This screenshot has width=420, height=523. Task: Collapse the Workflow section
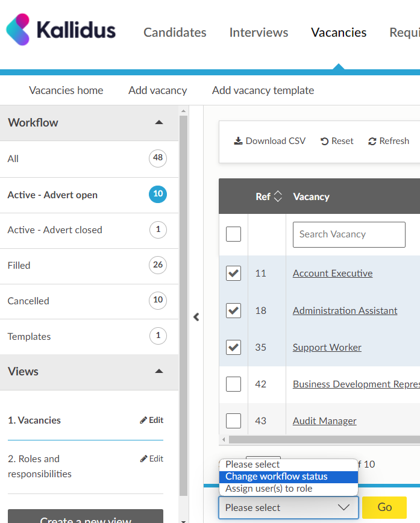pyautogui.click(x=159, y=122)
